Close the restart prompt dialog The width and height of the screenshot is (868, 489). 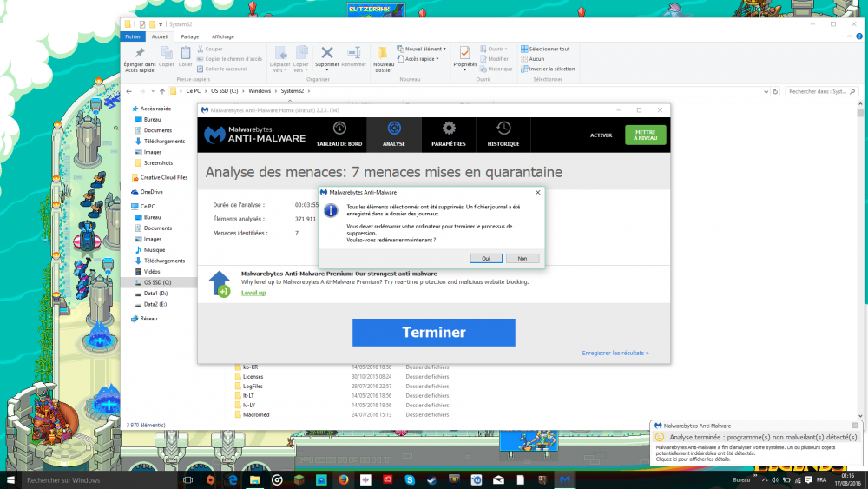pos(537,192)
